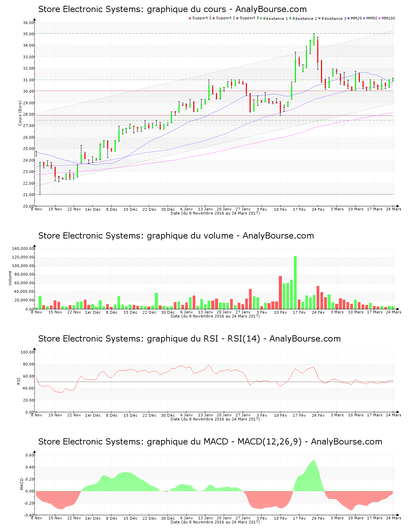412x532 pixels.
Task: Select the Support 2 legend label
Action: [226, 18]
